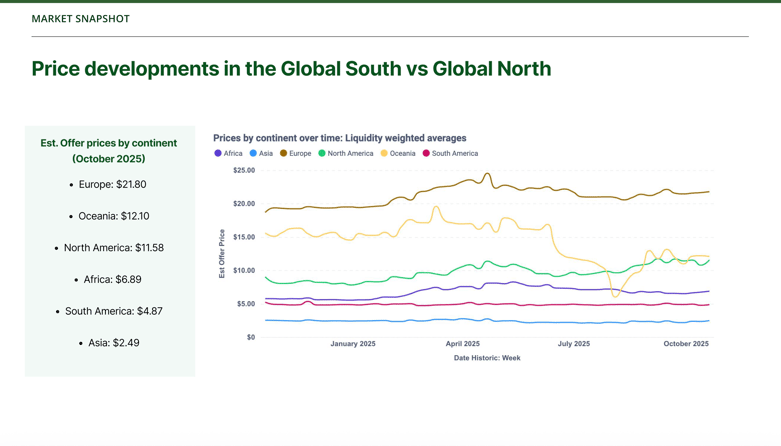This screenshot has width=781, height=446.
Task: Click the January 2025 x-axis label
Action: click(353, 344)
